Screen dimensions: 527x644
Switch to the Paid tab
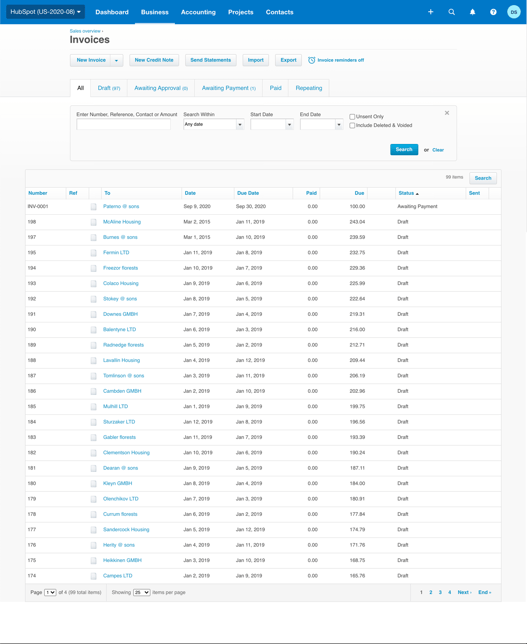pyautogui.click(x=276, y=88)
